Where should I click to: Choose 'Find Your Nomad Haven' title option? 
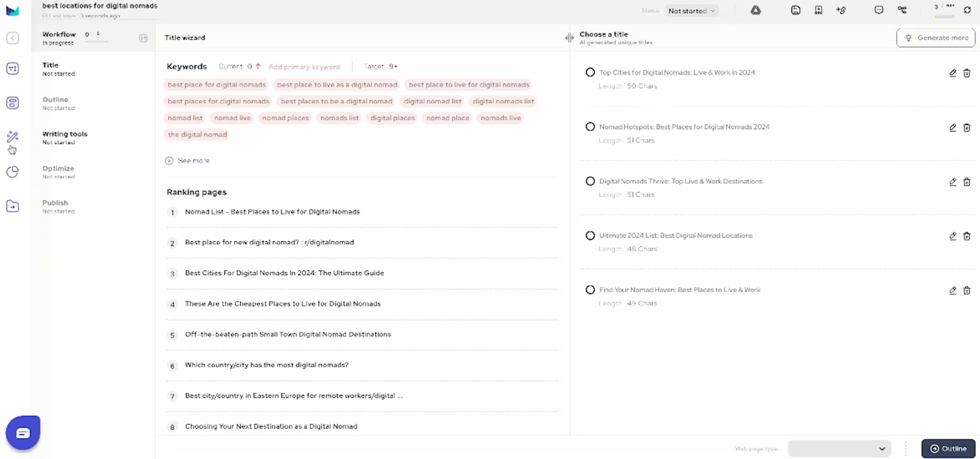coord(590,290)
